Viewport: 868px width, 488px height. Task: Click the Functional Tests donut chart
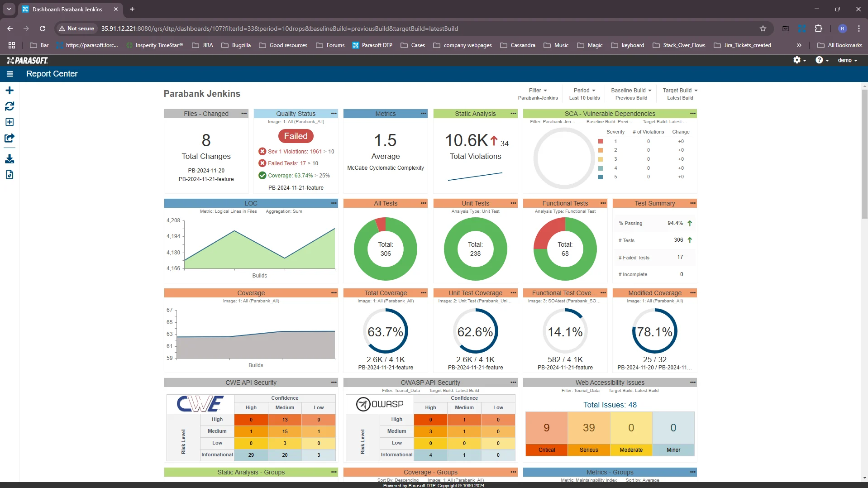pos(565,249)
